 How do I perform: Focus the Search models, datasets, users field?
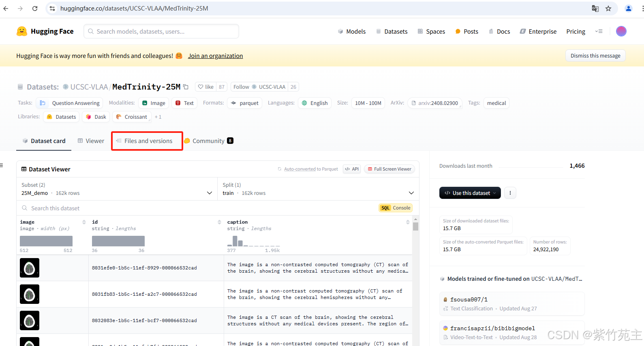[x=161, y=31]
